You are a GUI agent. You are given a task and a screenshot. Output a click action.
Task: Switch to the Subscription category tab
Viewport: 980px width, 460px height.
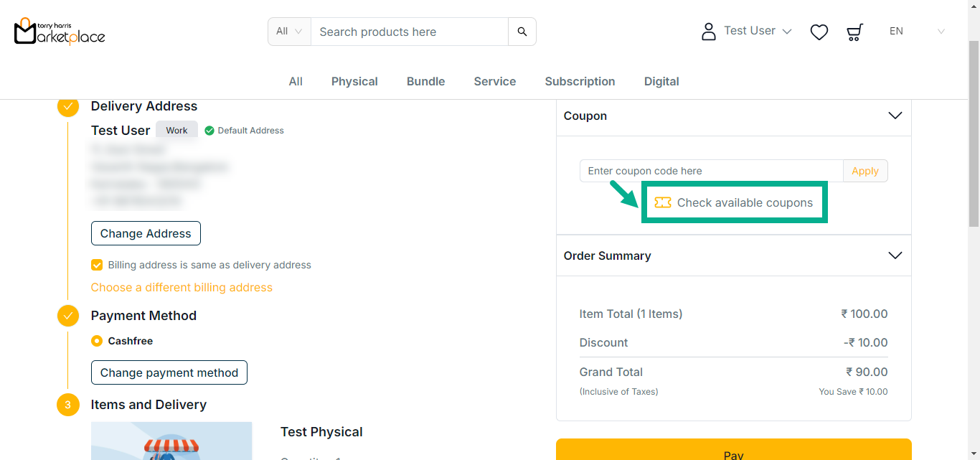[580, 82]
